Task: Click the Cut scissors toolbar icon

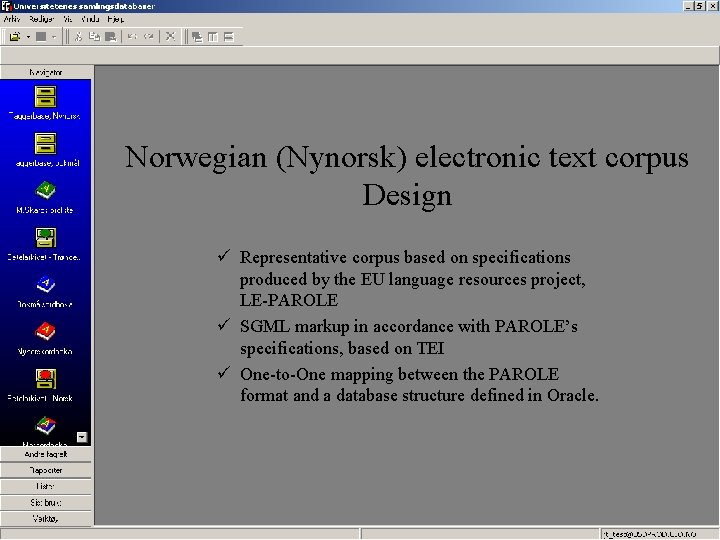Action: click(79, 37)
